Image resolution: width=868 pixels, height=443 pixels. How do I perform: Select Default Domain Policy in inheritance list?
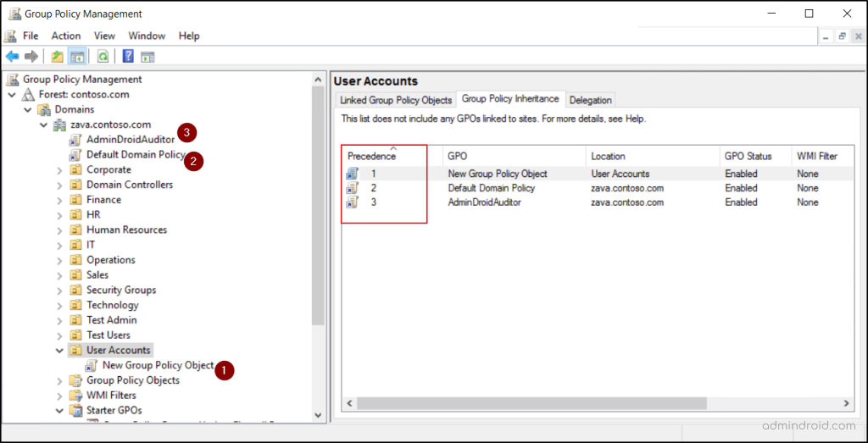click(x=597, y=188)
